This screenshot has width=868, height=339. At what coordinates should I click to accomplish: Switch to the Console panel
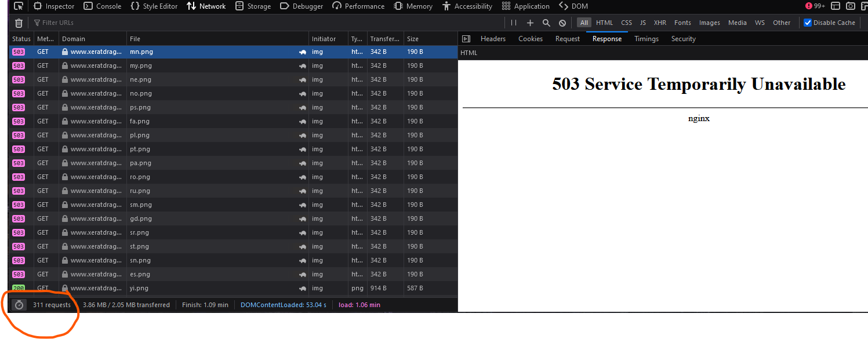click(x=103, y=6)
